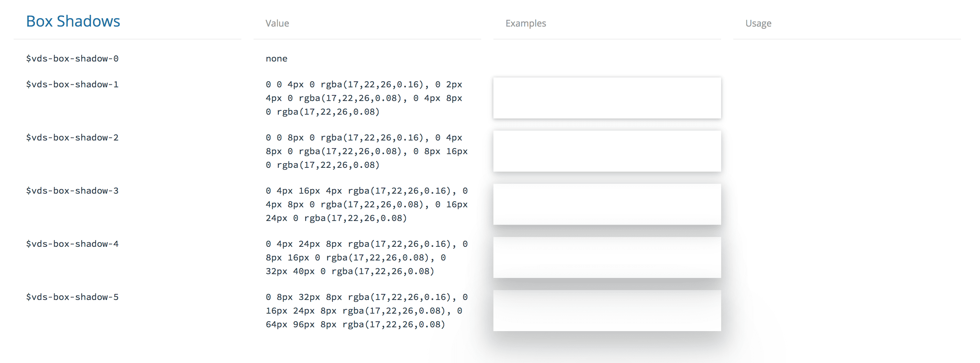Click the 'none' shadow value
Viewport: 980px width, 363px height.
click(x=276, y=58)
